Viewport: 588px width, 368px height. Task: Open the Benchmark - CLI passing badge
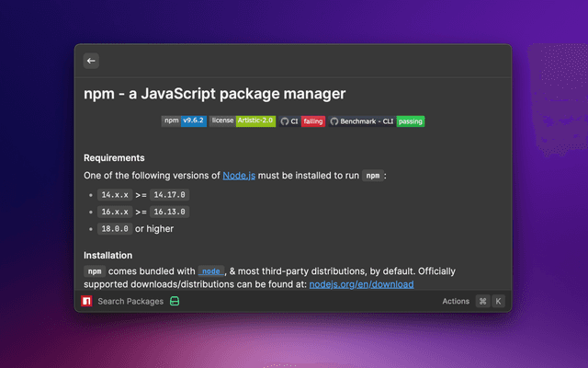pos(377,121)
